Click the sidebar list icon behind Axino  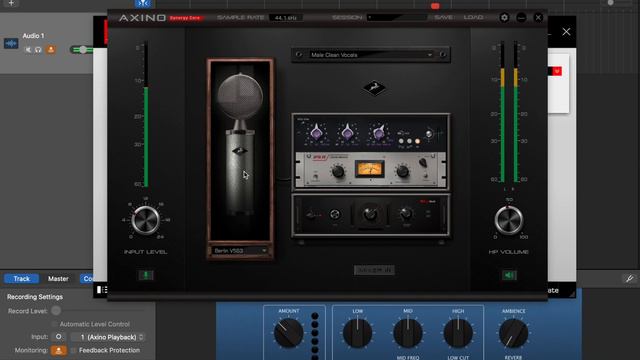tap(102, 290)
